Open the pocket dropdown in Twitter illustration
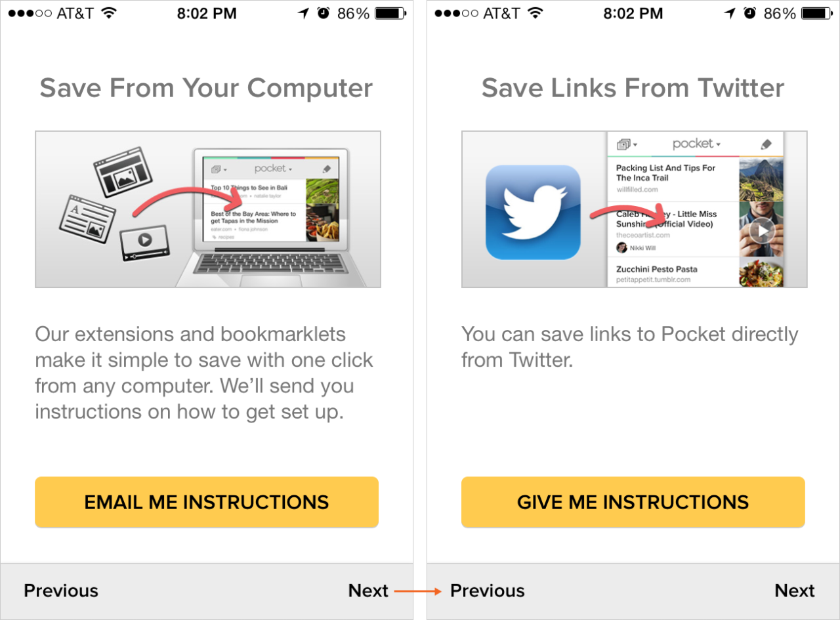840x620 pixels. tap(696, 144)
